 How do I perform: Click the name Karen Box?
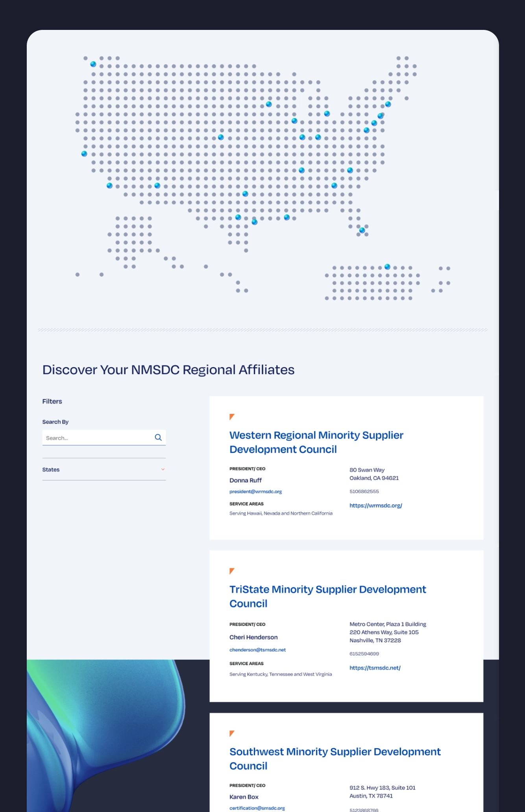coord(244,797)
